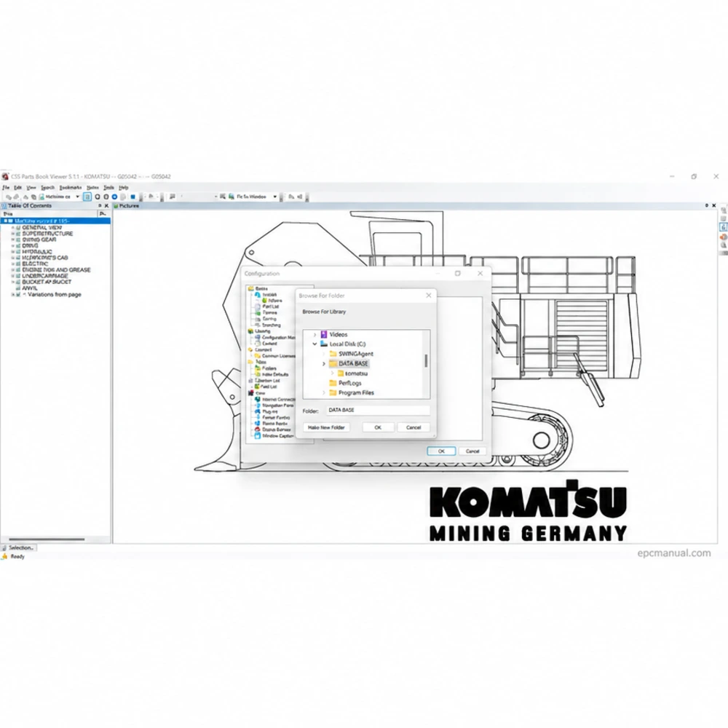Expand the SWINGAgent folder arrow

point(324,354)
